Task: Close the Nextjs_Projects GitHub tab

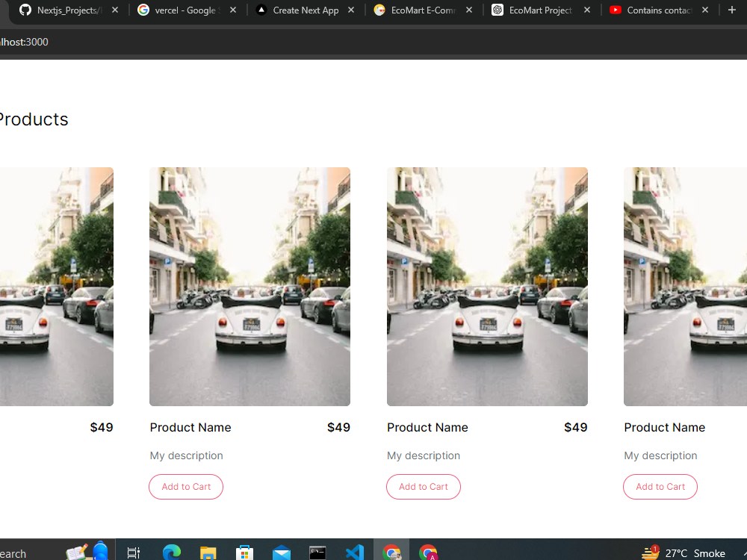Action: click(x=115, y=10)
